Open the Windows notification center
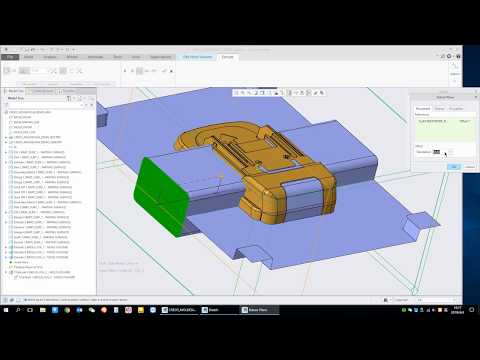This screenshot has height=360, width=480. [471, 310]
